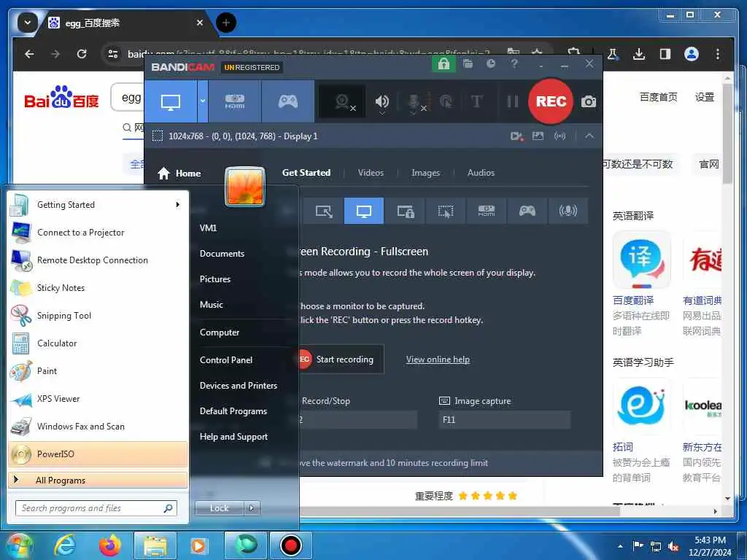Image resolution: width=747 pixels, height=560 pixels.
Task: Select game mode icon in Get Started
Action: coord(527,211)
